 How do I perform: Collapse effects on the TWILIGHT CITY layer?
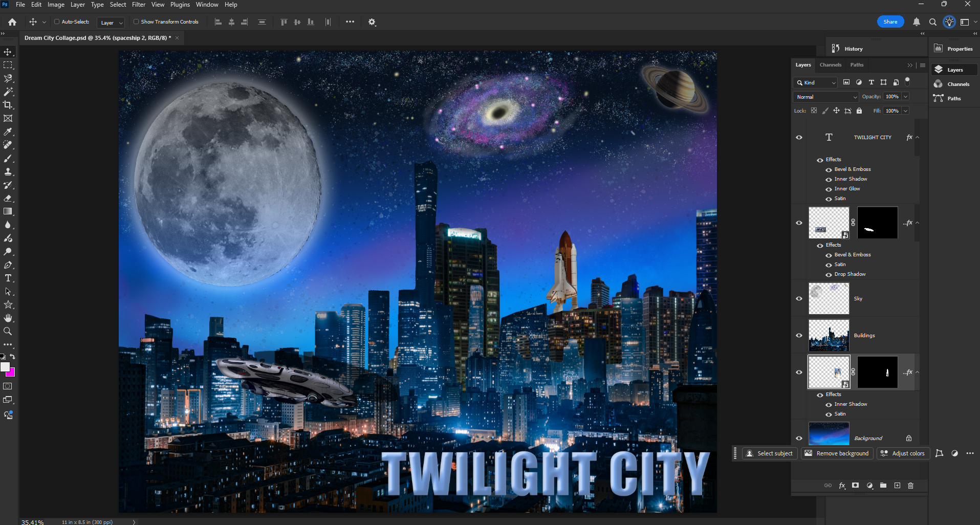coord(917,137)
